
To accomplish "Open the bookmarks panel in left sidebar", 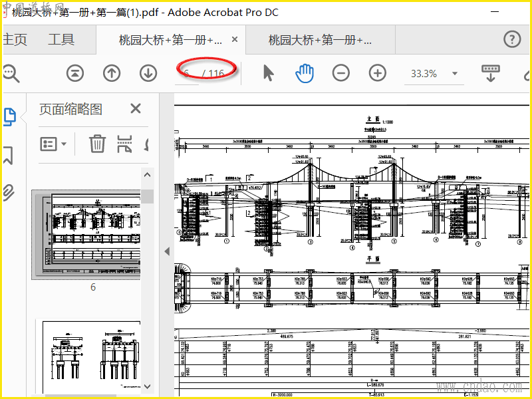I will click(x=9, y=156).
